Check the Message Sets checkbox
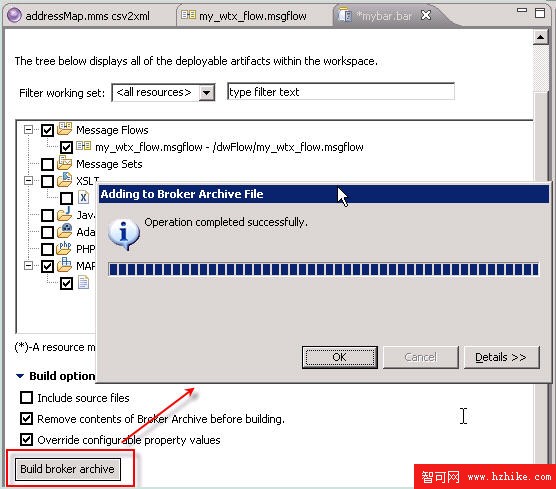 pos(48,164)
